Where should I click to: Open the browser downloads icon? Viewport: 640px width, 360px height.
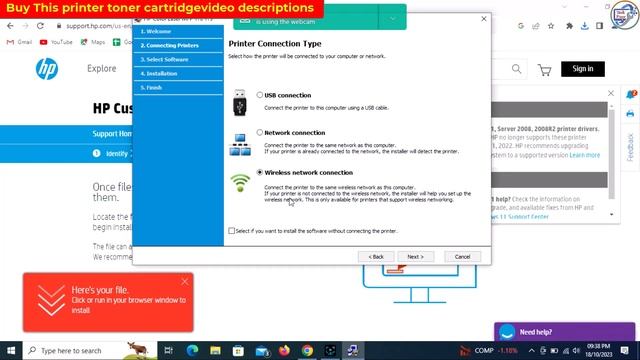point(584,26)
